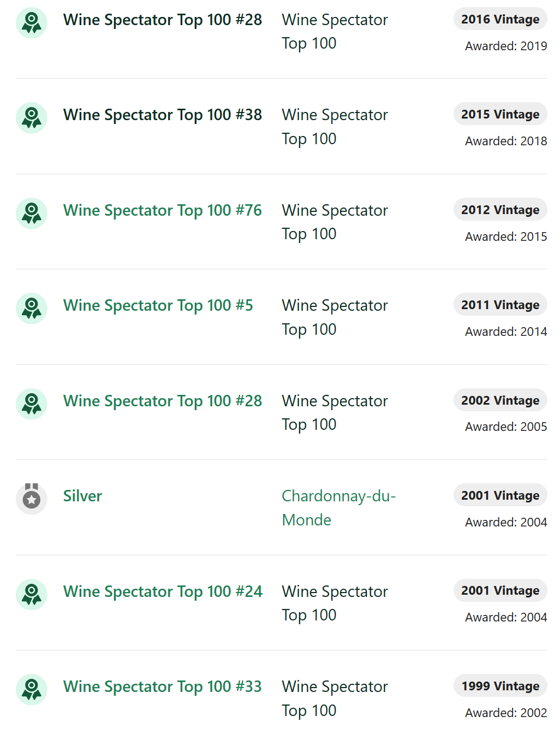This screenshot has height=740, width=560.
Task: Open the Wine Spectator Top 100 #5 link
Action: (x=158, y=305)
